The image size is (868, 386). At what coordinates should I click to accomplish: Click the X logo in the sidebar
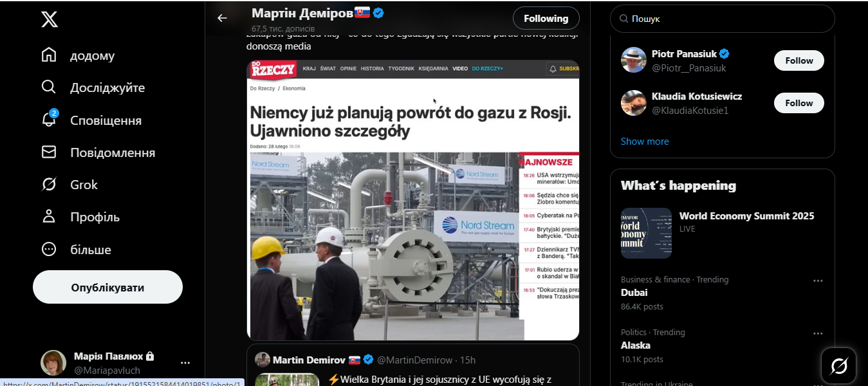50,19
